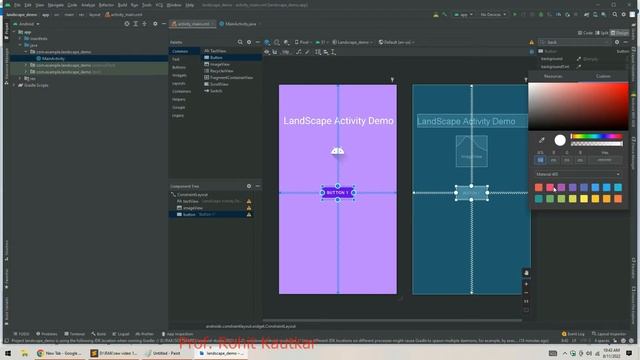Image resolution: width=640 pixels, height=360 pixels.
Task: Select ImageView in the Palette list
Action: [x=220, y=64]
